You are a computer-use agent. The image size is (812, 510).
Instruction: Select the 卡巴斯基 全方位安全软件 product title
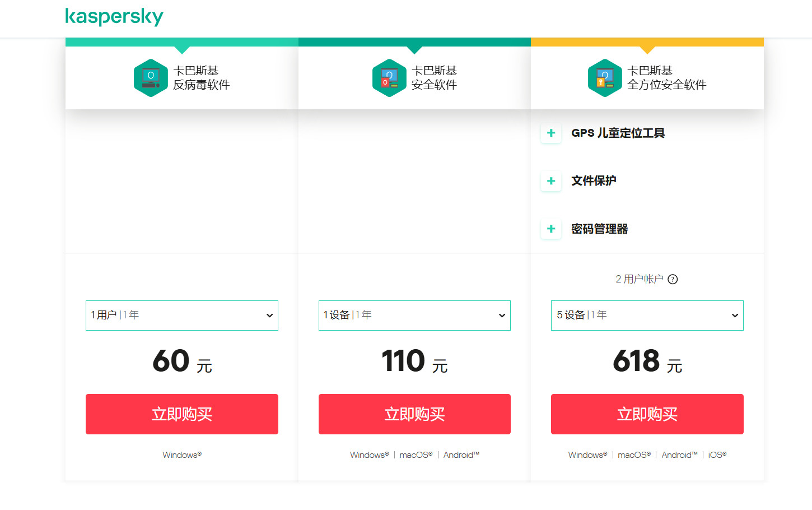(667, 78)
